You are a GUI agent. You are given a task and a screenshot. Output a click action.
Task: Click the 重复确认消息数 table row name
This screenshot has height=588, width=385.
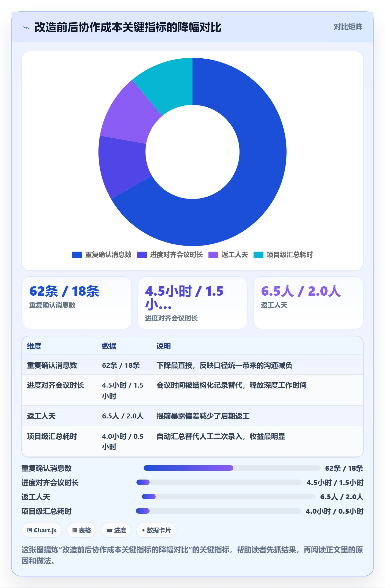[x=52, y=365]
